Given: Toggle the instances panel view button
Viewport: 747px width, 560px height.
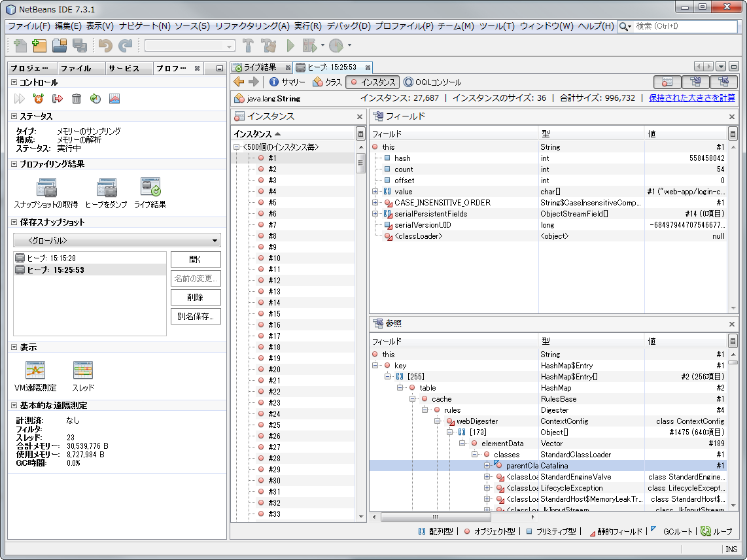Looking at the screenshot, I should click(667, 82).
